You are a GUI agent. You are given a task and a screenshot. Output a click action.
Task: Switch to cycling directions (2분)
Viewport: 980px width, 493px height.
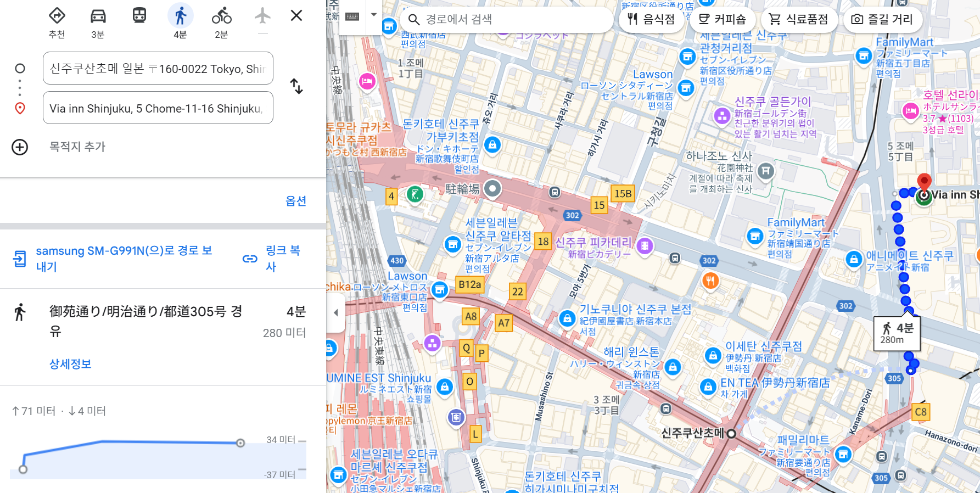(x=222, y=23)
